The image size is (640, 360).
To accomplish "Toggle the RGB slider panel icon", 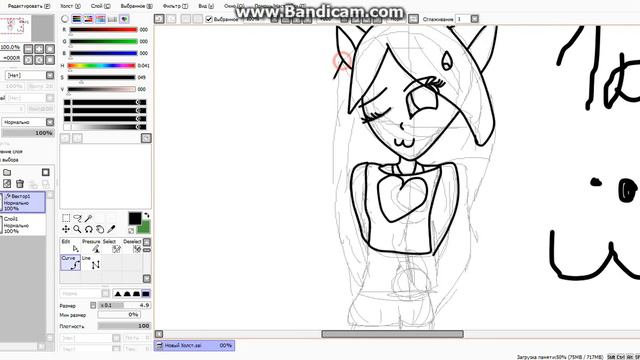I will [76, 19].
